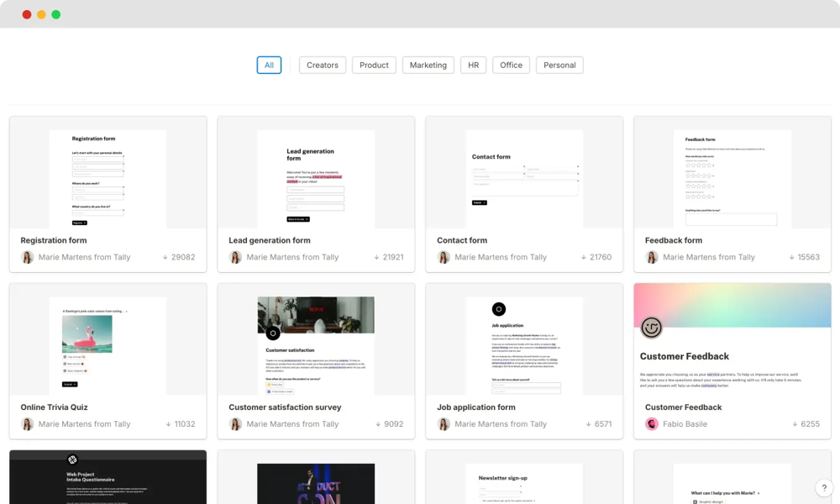Open the Customer satisfaction survey title link
The image size is (840, 504).
(x=285, y=407)
